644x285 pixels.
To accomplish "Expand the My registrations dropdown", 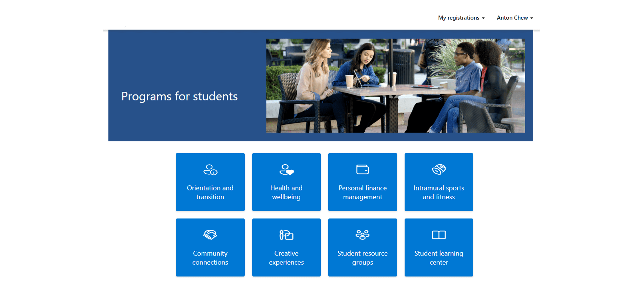I will pyautogui.click(x=461, y=18).
